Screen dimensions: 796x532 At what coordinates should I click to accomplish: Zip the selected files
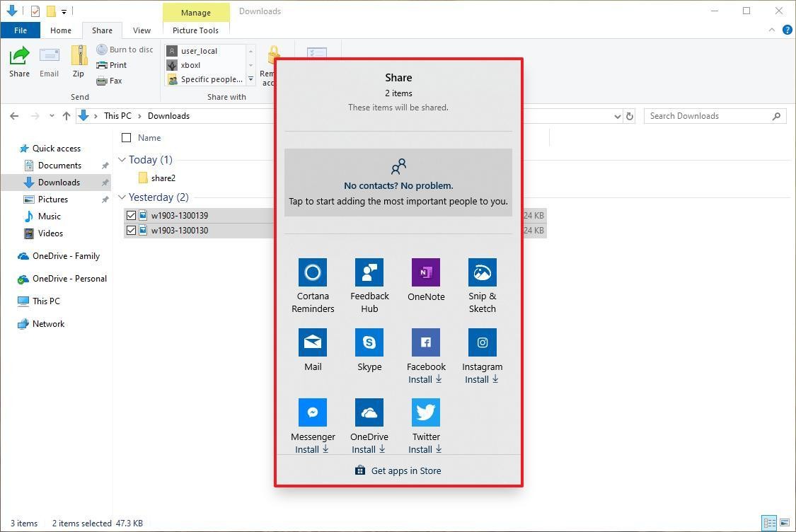pyautogui.click(x=78, y=62)
